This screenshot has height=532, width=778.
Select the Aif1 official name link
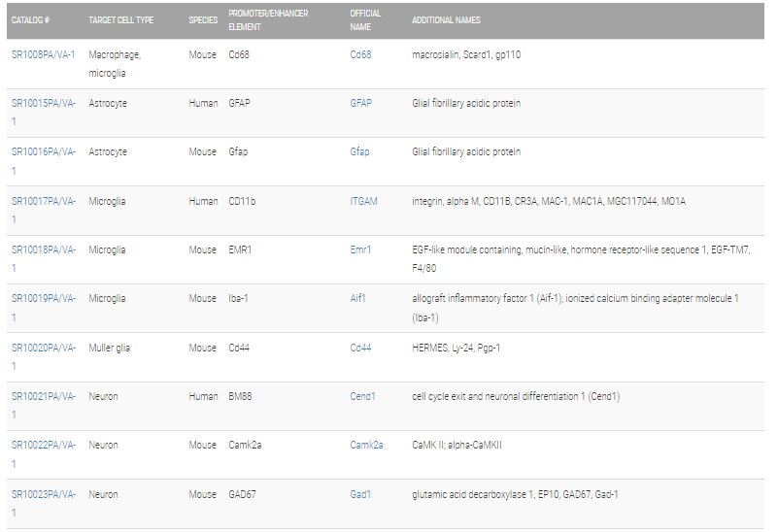coord(357,298)
